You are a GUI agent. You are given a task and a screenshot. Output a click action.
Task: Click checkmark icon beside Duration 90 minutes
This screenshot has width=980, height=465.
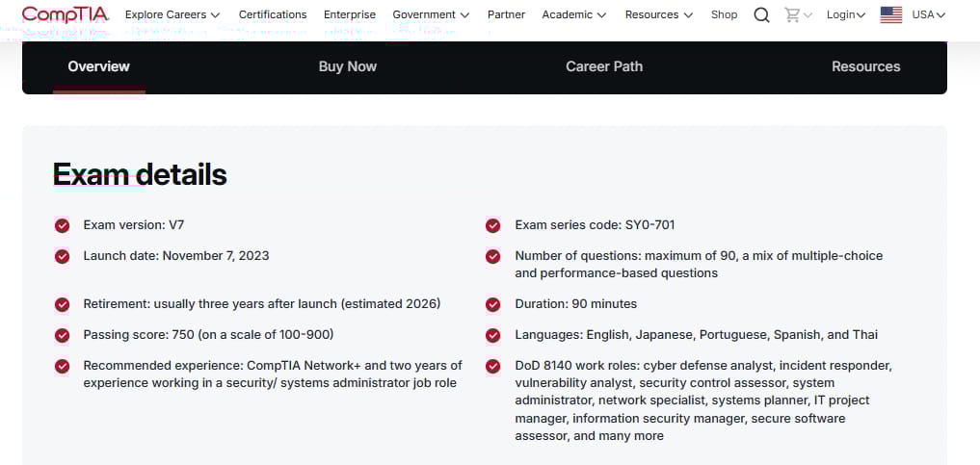(493, 304)
